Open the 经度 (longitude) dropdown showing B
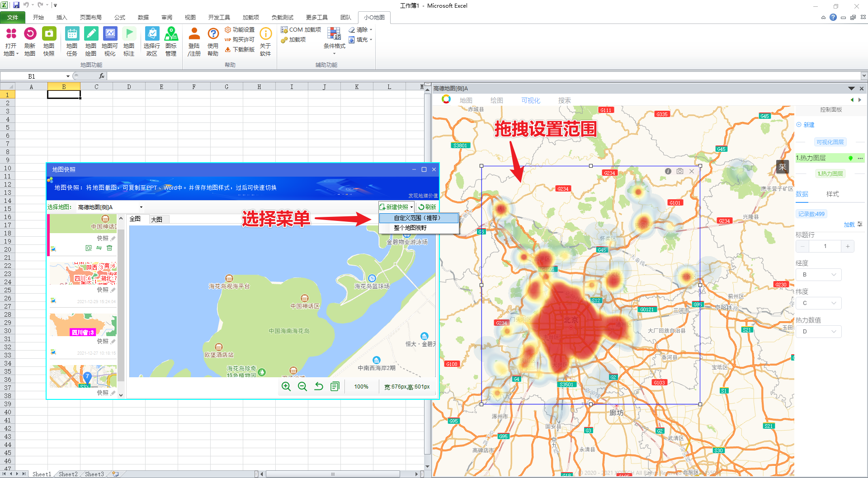This screenshot has height=478, width=868. coord(818,275)
